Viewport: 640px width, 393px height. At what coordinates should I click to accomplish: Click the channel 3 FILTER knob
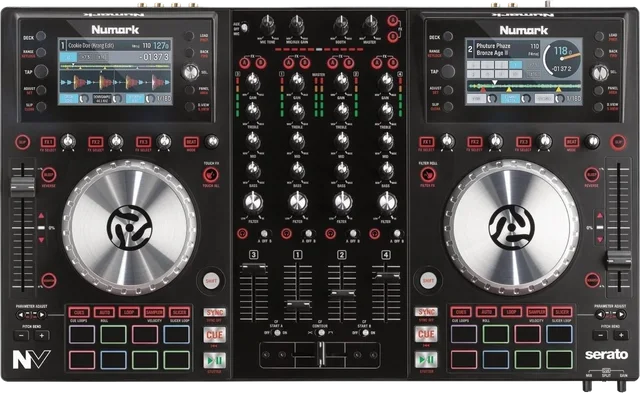point(253,202)
